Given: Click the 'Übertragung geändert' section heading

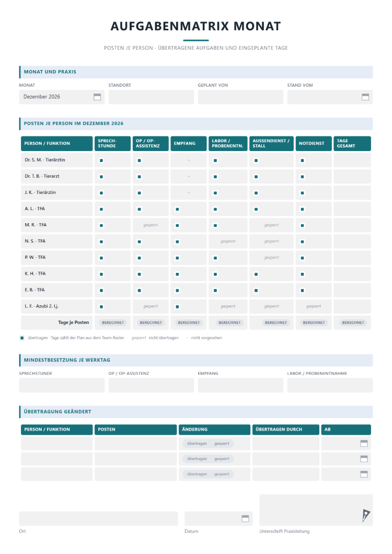Looking at the screenshot, I should point(57,412).
